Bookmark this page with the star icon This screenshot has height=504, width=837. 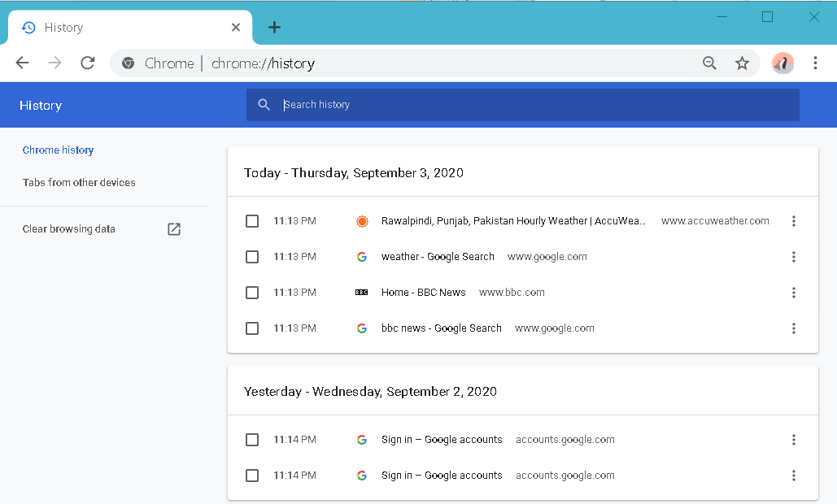742,63
